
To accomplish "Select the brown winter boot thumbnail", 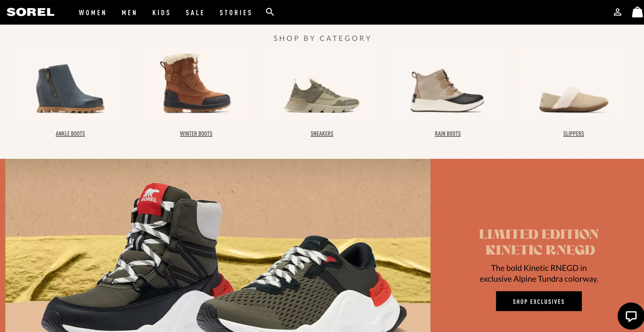I will 196,83.
